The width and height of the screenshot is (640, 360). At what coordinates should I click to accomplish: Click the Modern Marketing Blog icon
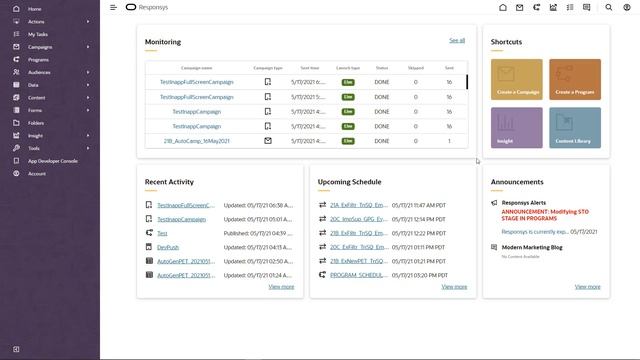[x=494, y=247]
